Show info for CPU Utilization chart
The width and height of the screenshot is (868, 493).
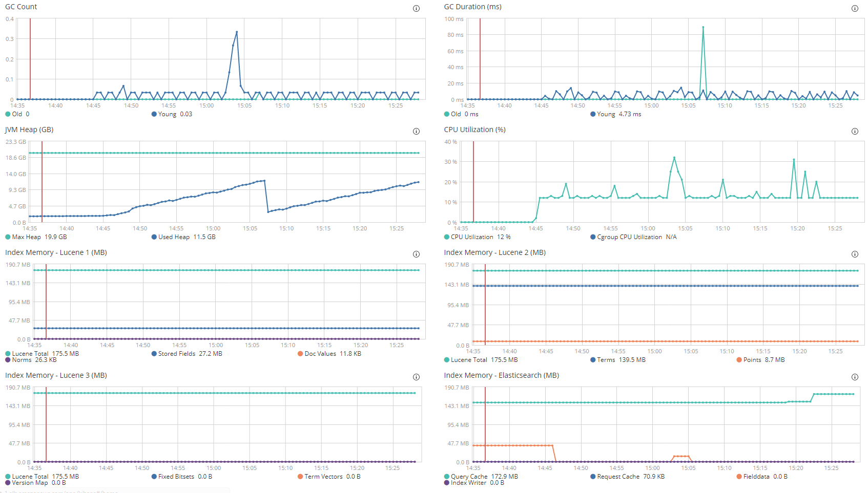click(855, 131)
